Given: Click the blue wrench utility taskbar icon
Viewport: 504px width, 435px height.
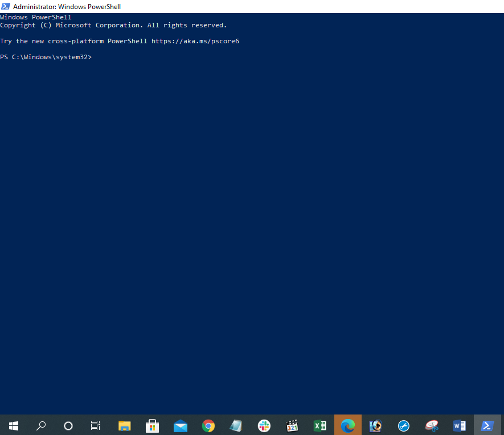Looking at the screenshot, I should point(404,425).
